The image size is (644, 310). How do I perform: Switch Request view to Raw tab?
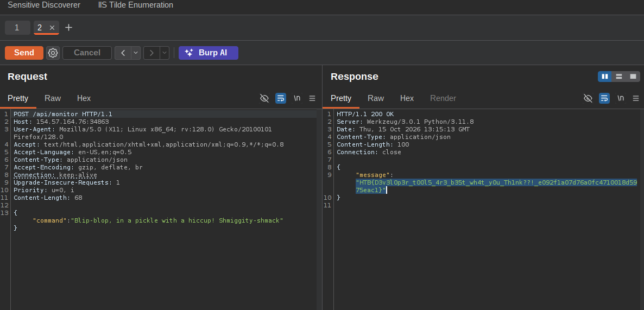(x=53, y=98)
